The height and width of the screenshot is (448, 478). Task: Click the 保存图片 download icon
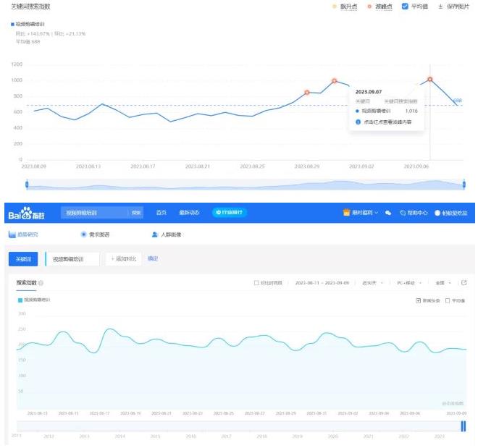440,7
